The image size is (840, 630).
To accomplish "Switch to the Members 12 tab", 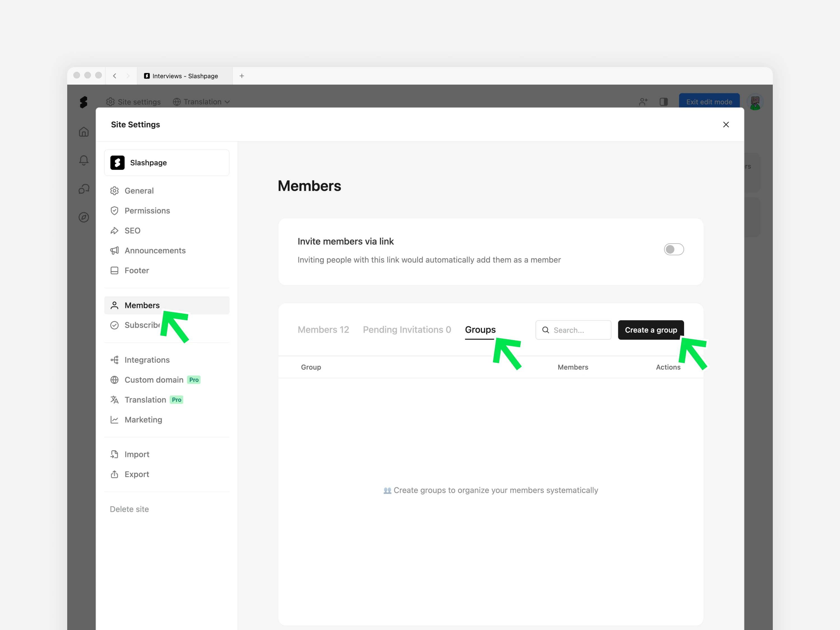I will click(323, 330).
